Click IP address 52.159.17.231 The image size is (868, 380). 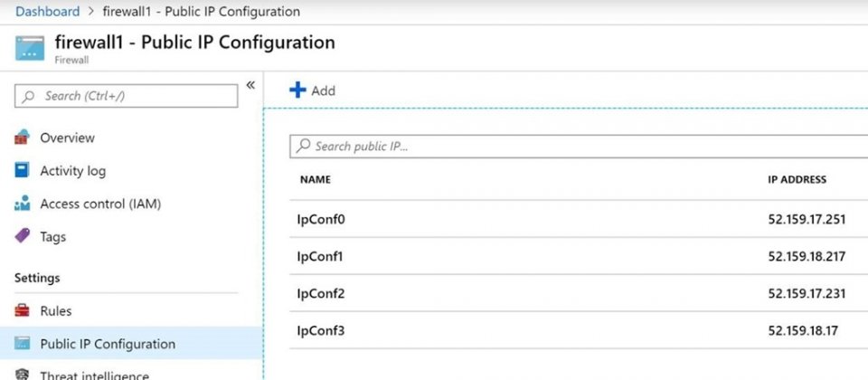coord(807,293)
